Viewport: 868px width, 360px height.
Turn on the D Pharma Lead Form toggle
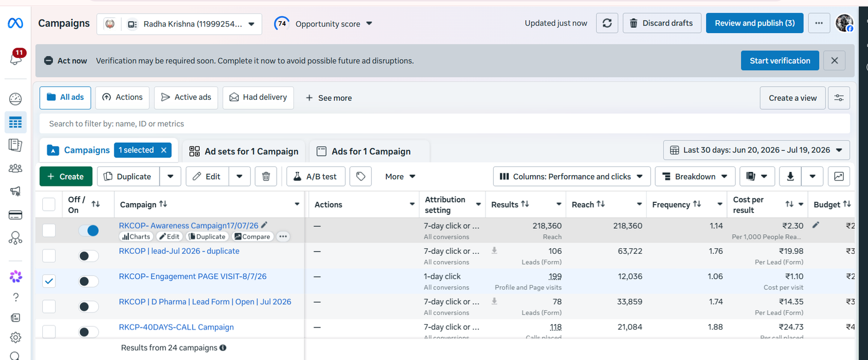(x=88, y=307)
